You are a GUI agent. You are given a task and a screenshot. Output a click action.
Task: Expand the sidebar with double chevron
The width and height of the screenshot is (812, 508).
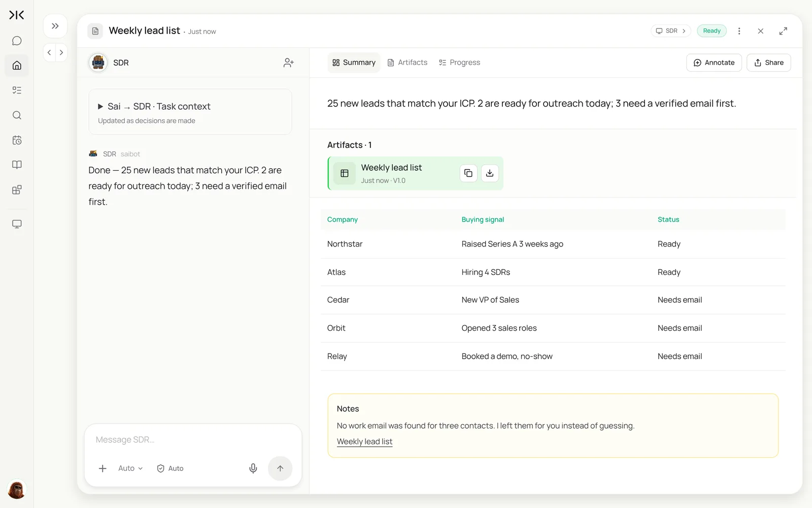pyautogui.click(x=55, y=26)
